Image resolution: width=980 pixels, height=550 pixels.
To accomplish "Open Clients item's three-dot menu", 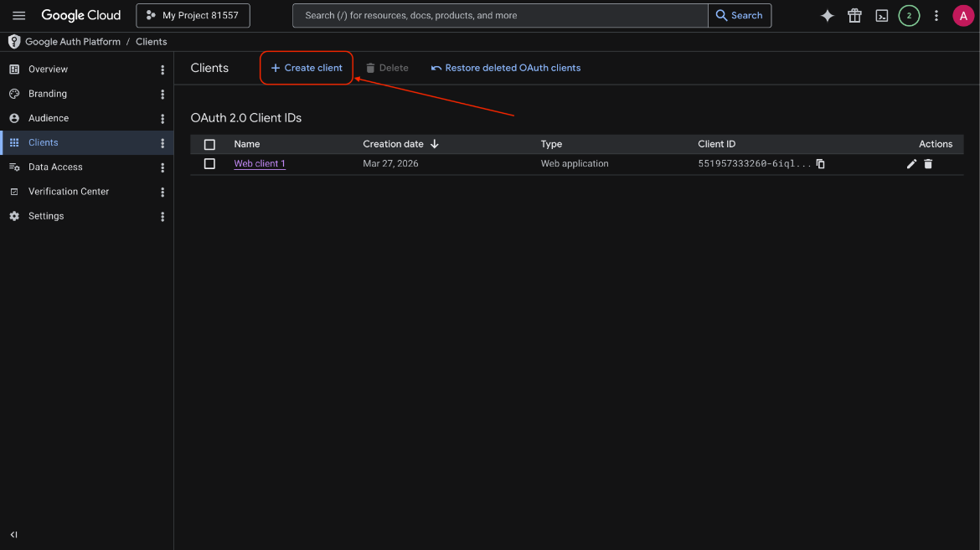I will pyautogui.click(x=162, y=142).
